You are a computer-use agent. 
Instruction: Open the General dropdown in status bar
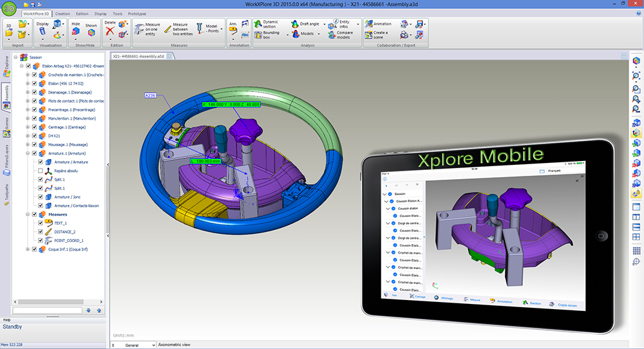point(134,345)
